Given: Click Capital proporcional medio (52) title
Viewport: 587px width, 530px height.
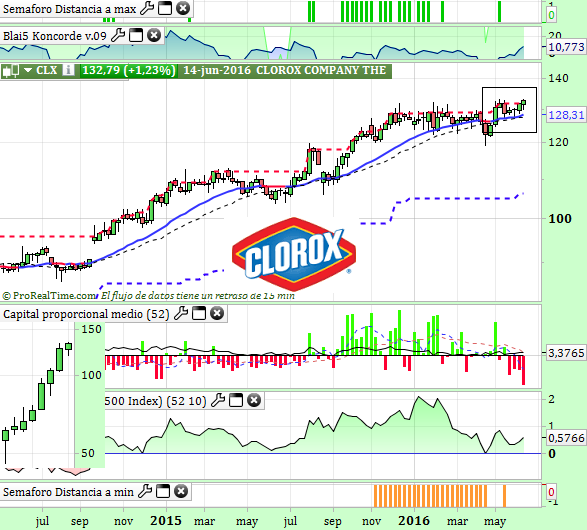Looking at the screenshot, I should click(x=86, y=314).
